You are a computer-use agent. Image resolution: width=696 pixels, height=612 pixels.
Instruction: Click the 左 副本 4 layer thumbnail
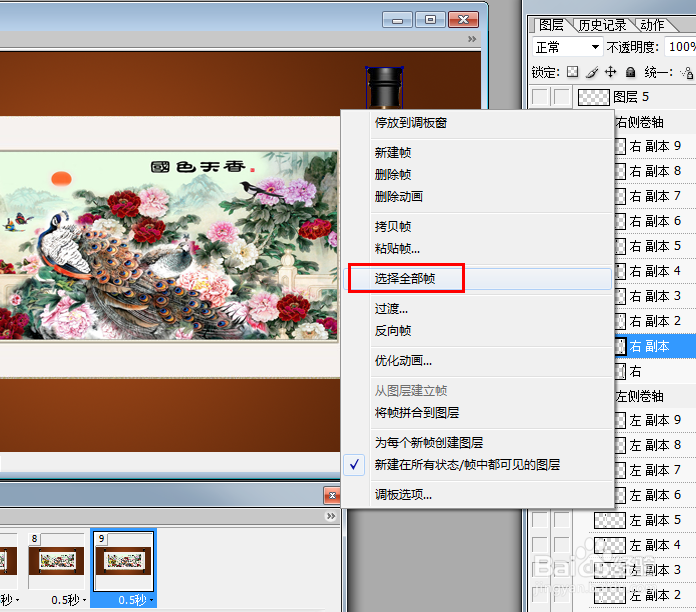[x=609, y=545]
